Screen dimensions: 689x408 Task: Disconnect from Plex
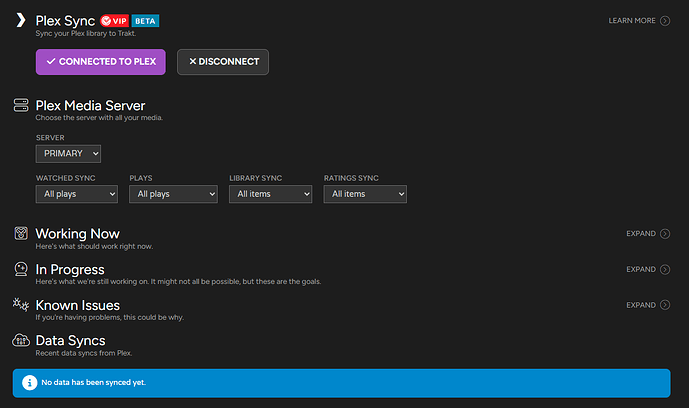(223, 62)
